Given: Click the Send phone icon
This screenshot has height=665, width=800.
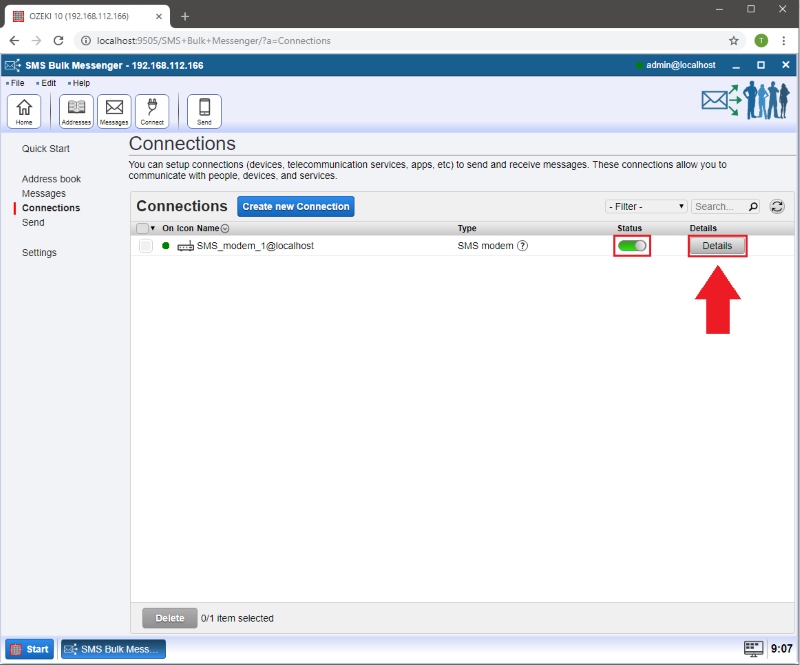Looking at the screenshot, I should click(204, 111).
